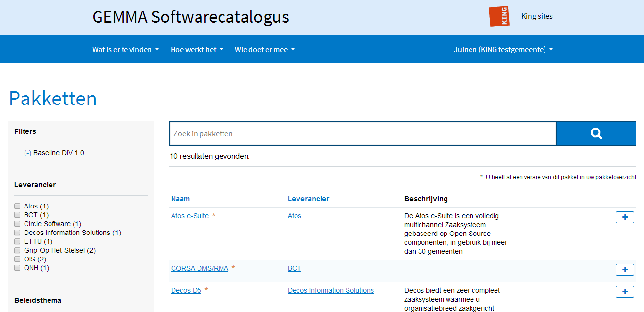Remove the Baseline DIV 1.0 filter

click(28, 153)
